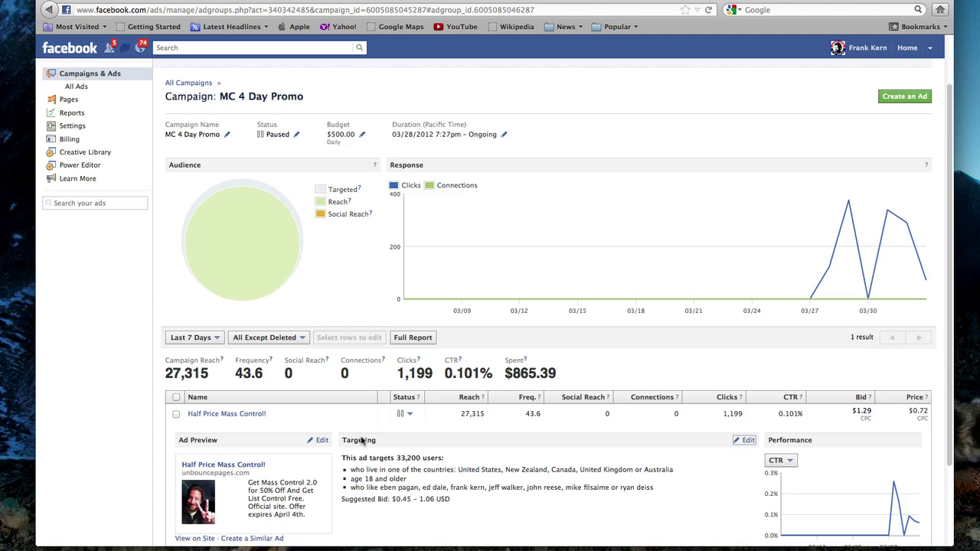The height and width of the screenshot is (551, 980).
Task: Click Frank Kern profile picture
Action: [838, 47]
